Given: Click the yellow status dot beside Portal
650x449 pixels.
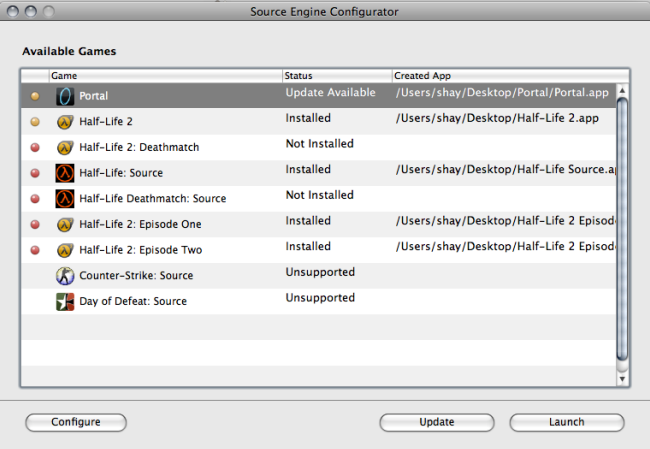Looking at the screenshot, I should click(35, 96).
